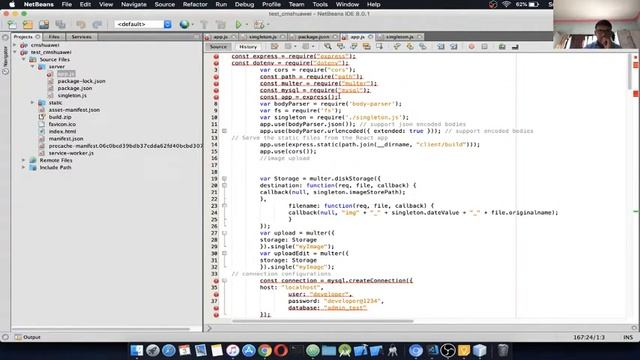The image size is (640, 360).
Task: Click the Previous Bookmark icon
Action: pos(397,47)
